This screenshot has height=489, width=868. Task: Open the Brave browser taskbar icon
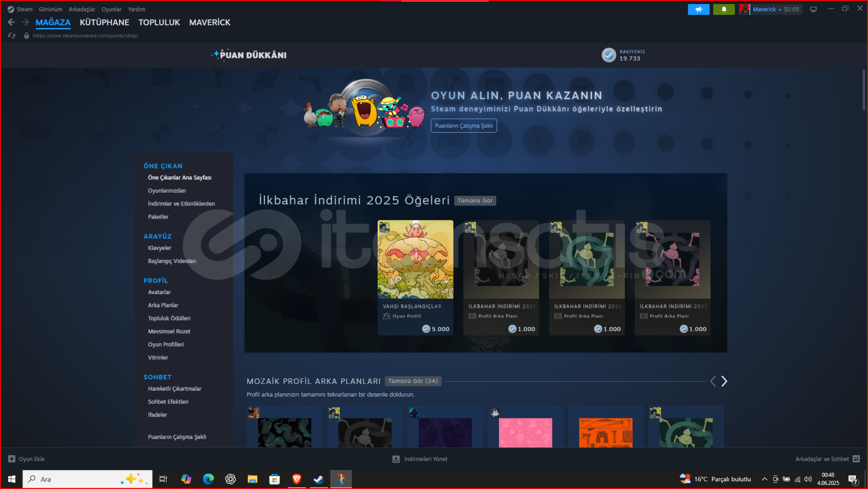(297, 479)
